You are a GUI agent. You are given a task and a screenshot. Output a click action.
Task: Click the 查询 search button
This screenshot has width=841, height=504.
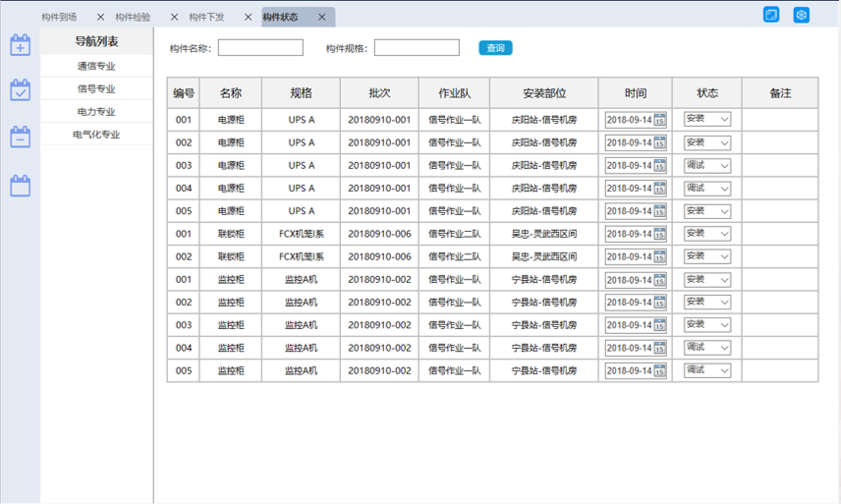495,48
